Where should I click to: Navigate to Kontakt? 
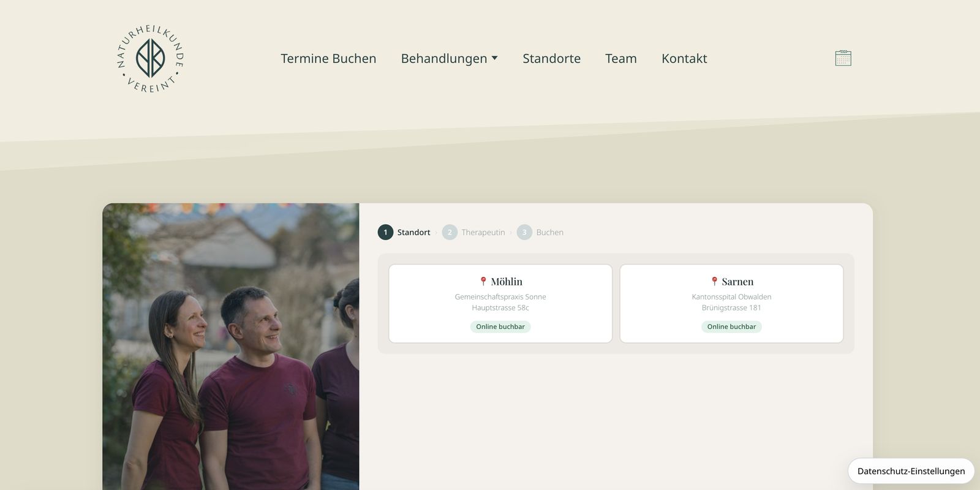[684, 58]
